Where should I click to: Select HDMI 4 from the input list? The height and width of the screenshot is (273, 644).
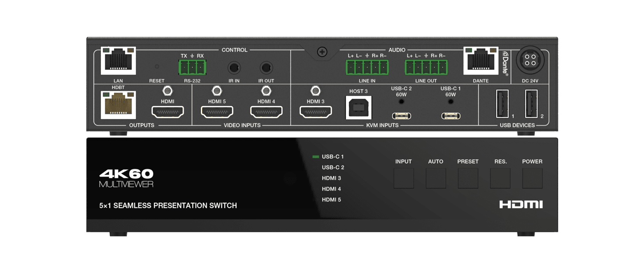(x=332, y=188)
